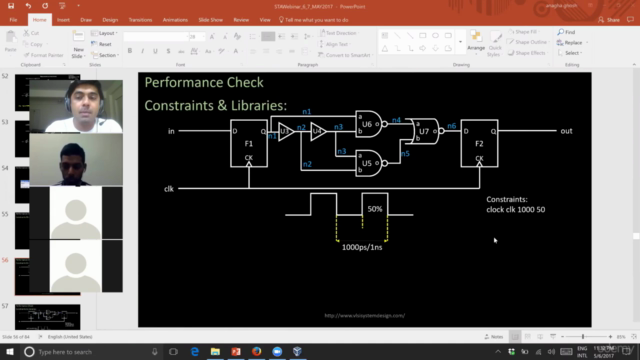640x360 pixels.
Task: Click the Increase Font Size icon
Action: coord(212,37)
